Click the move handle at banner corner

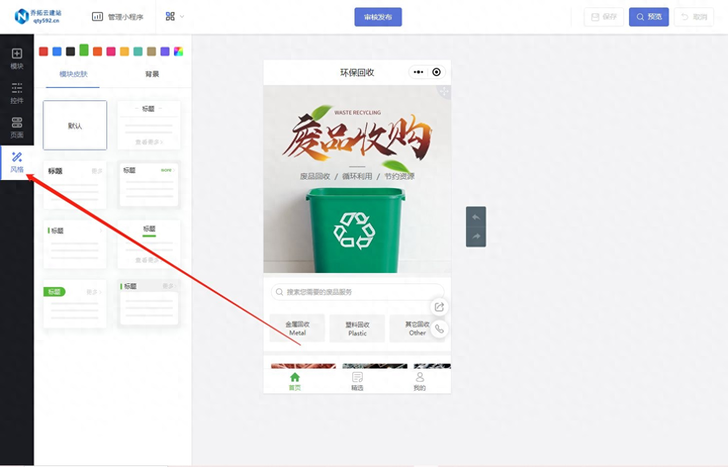click(x=444, y=91)
